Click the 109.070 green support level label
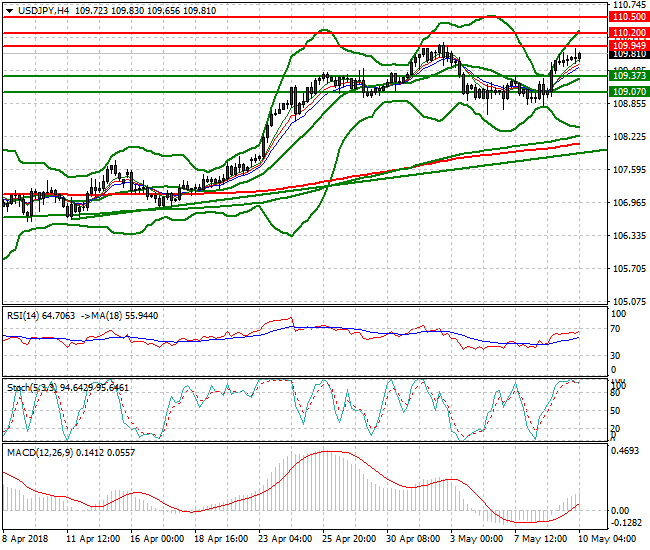The width and height of the screenshot is (650, 550). coord(629,92)
